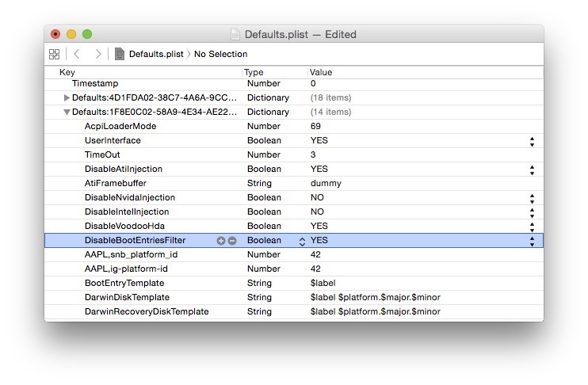The image size is (588, 385).
Task: Open type dropdown for DisableBootEntriesFilter
Action: click(302, 241)
